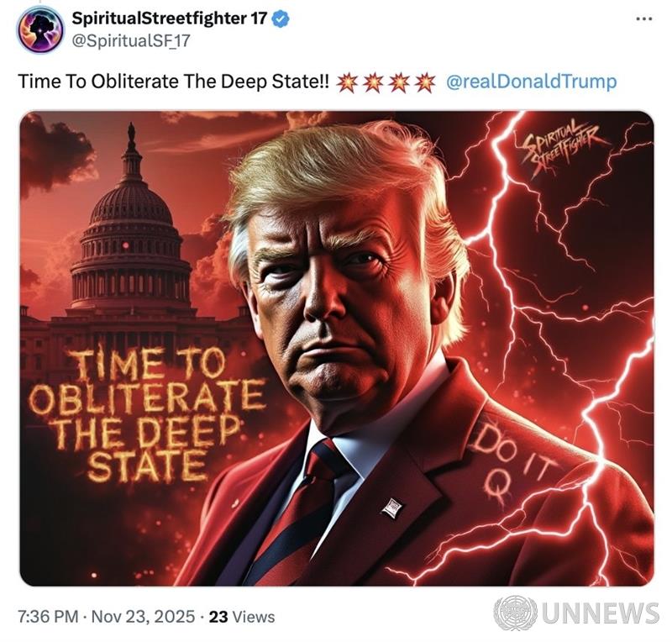Click the last explosion emoji in the tweet

click(x=425, y=82)
